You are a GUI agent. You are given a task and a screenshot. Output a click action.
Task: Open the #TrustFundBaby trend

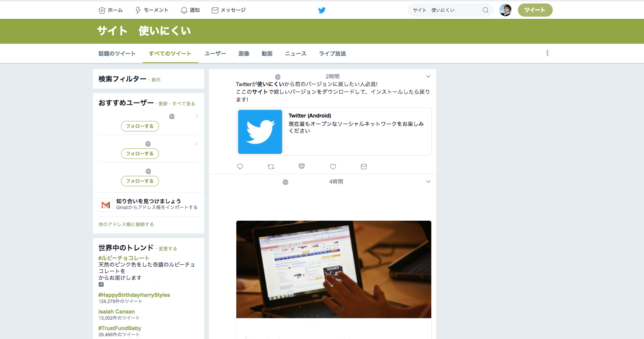pos(120,328)
